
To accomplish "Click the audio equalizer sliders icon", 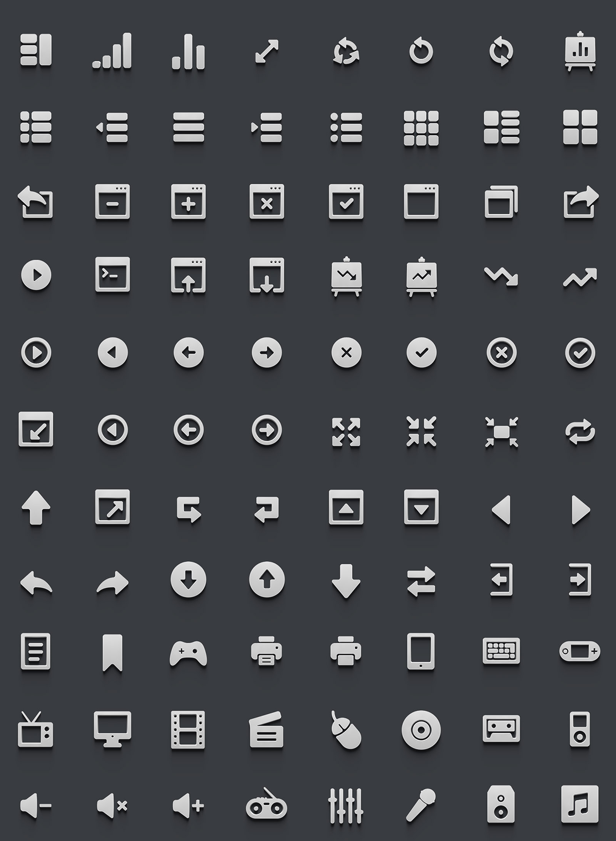I will click(346, 805).
